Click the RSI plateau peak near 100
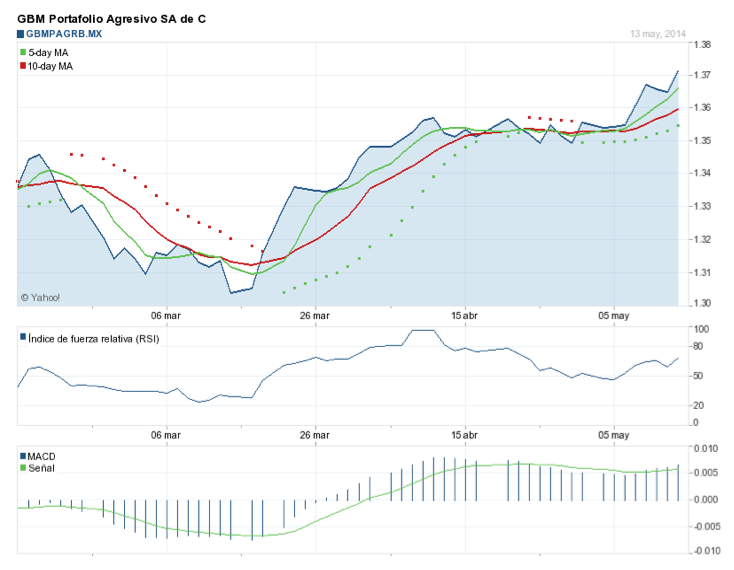 pyautogui.click(x=423, y=330)
